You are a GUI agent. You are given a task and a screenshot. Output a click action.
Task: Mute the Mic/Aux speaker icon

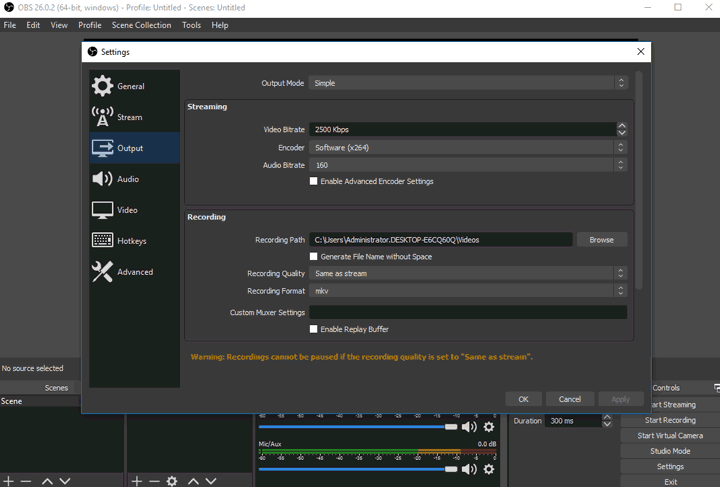pyautogui.click(x=469, y=469)
